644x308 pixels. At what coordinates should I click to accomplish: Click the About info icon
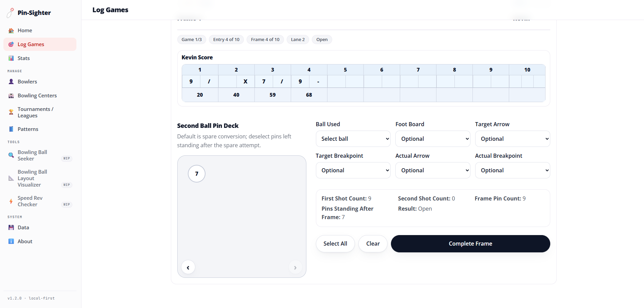pyautogui.click(x=11, y=242)
